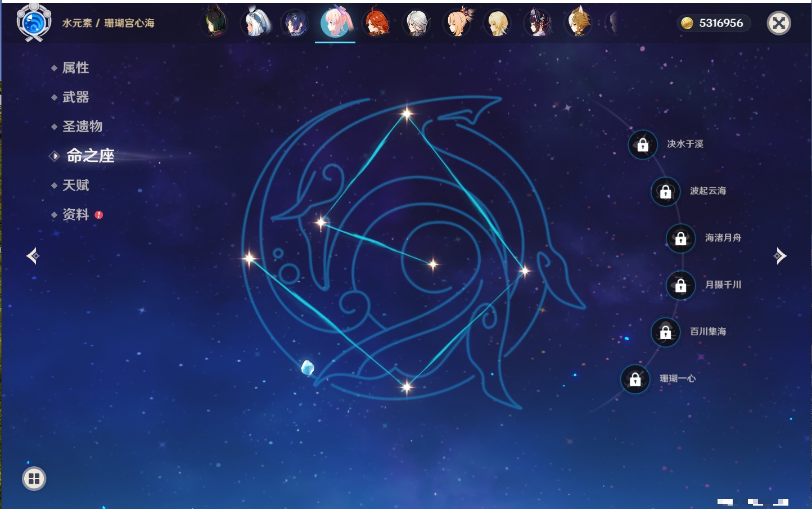Click the Mora coin balance icon
Screen dimensions: 812x509
click(x=687, y=23)
